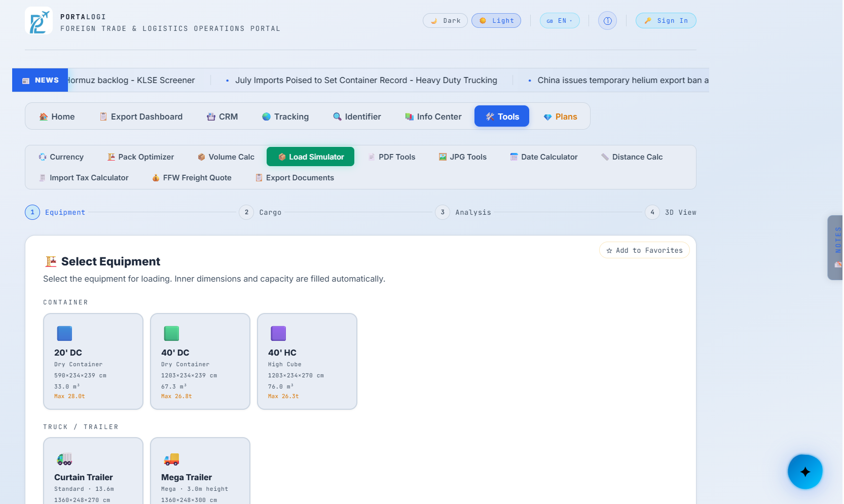Open the Date Calculator tool
The image size is (844, 504).
[x=544, y=157]
